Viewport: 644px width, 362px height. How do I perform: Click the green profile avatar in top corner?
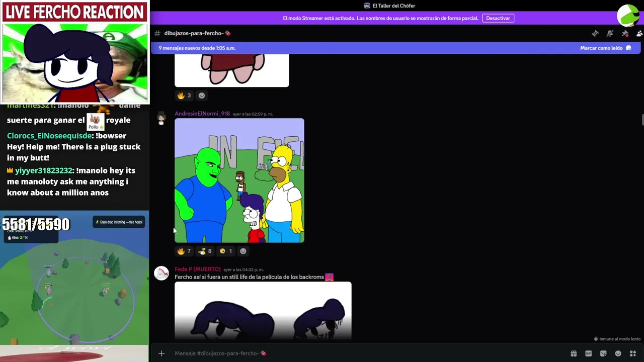(629, 15)
